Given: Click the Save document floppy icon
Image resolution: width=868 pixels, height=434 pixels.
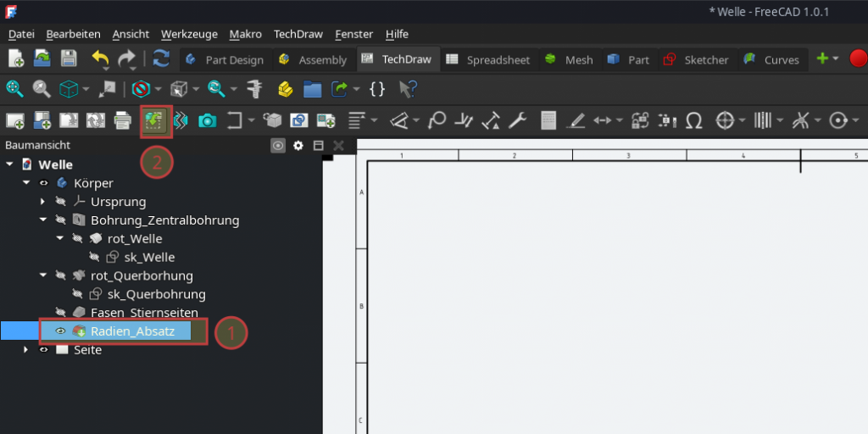Looking at the screenshot, I should click(68, 59).
